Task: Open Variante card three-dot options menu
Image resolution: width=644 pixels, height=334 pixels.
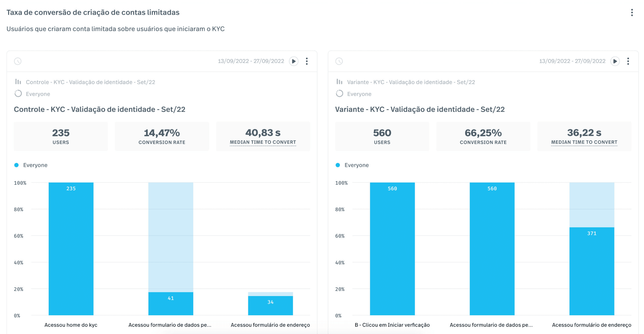Action: click(x=628, y=61)
